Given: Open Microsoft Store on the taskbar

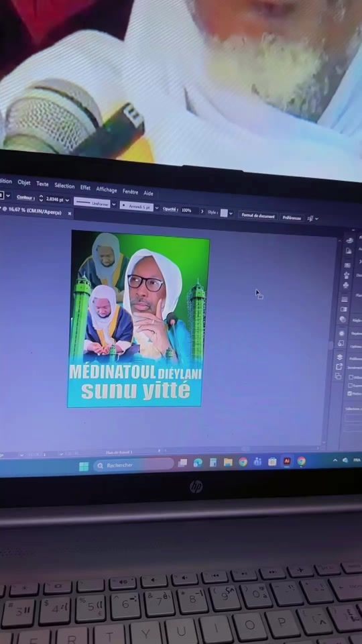Looking at the screenshot, I should [x=272, y=462].
